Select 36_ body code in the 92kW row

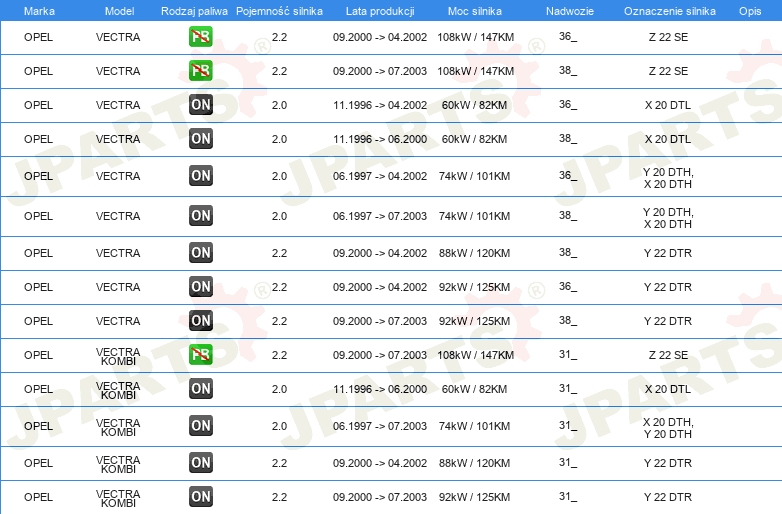tap(568, 286)
